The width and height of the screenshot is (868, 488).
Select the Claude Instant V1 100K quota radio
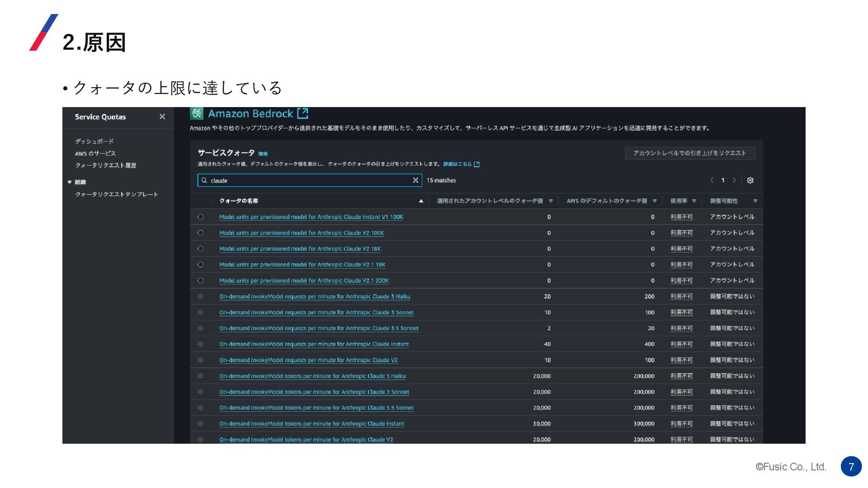click(201, 217)
